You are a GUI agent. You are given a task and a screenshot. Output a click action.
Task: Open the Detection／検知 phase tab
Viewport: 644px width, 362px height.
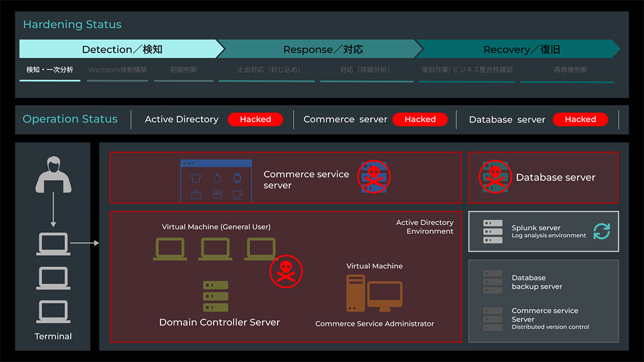pos(122,49)
